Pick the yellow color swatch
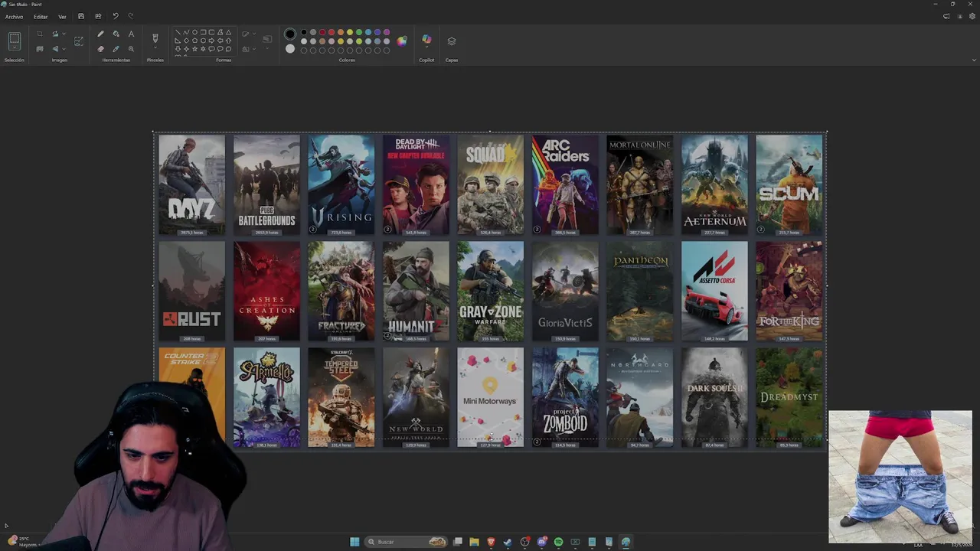 [350, 32]
